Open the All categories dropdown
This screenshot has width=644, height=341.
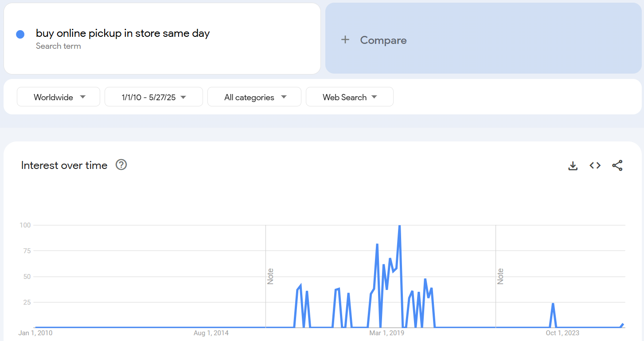254,97
